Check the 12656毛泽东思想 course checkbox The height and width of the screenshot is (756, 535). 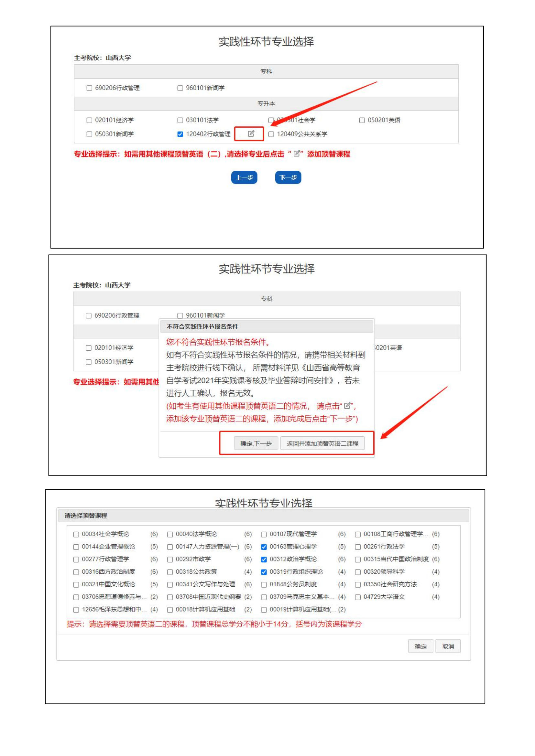coord(76,610)
